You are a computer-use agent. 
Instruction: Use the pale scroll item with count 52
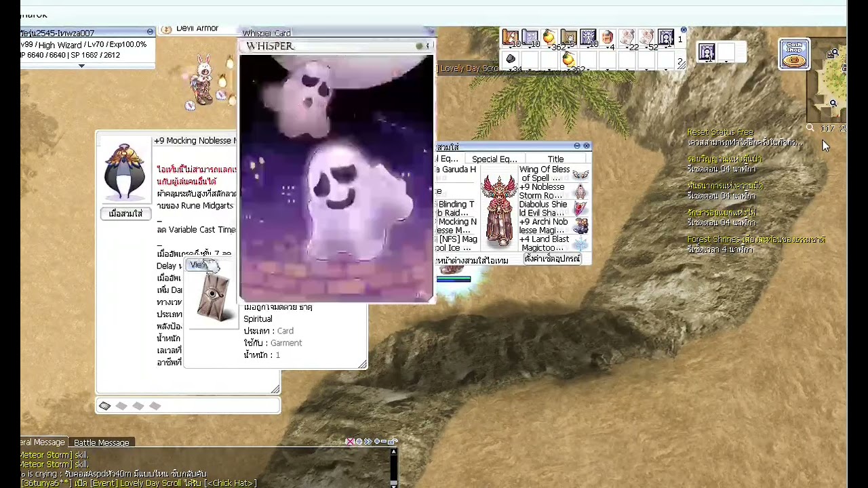pyautogui.click(x=646, y=37)
